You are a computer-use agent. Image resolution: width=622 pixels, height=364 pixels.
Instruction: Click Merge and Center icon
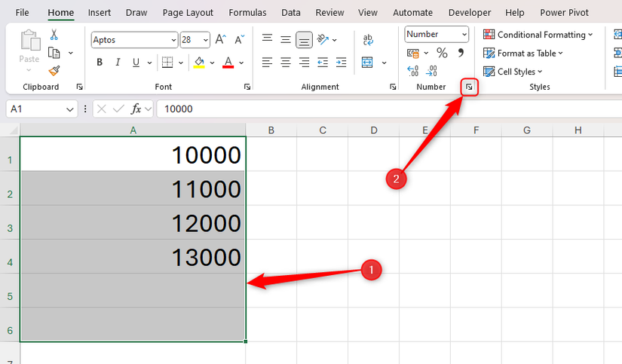(x=367, y=63)
